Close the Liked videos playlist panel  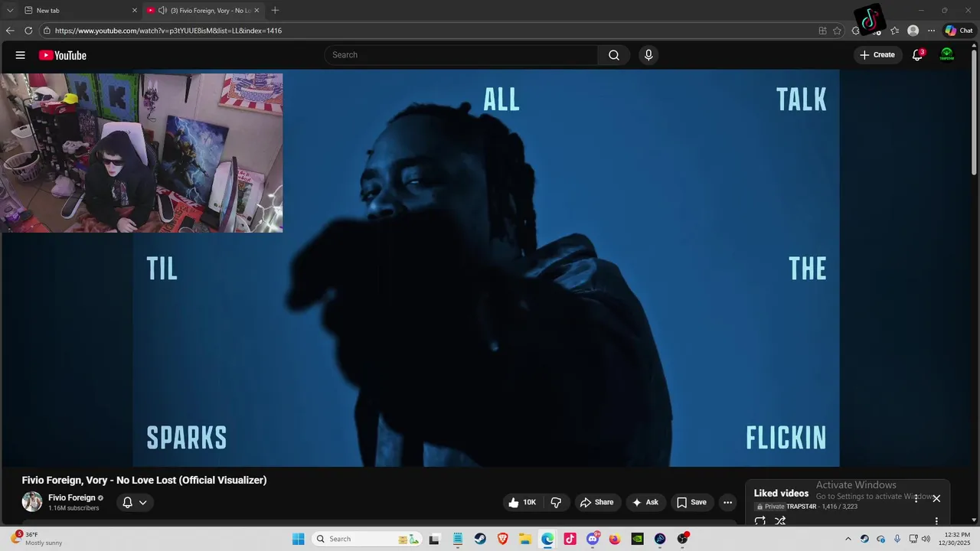936,498
